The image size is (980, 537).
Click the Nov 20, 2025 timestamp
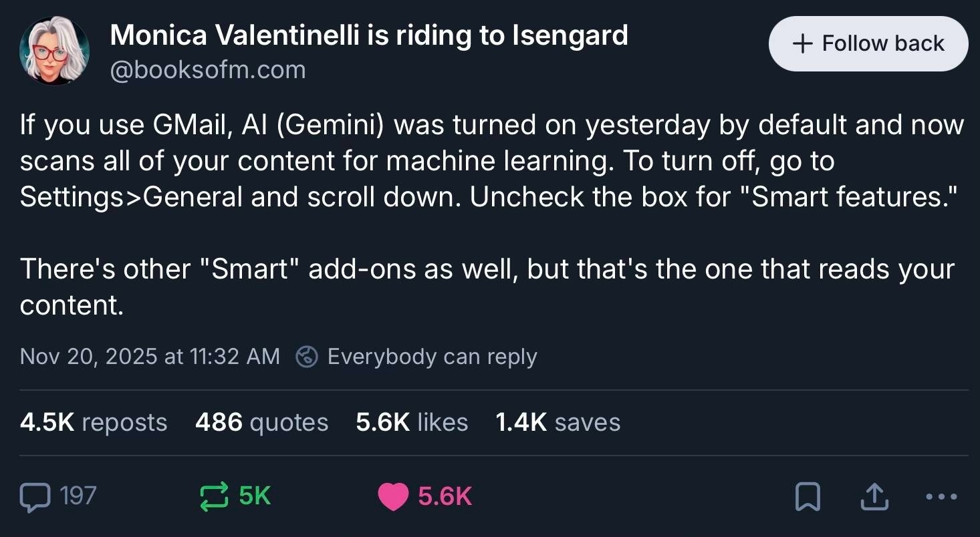pos(150,357)
